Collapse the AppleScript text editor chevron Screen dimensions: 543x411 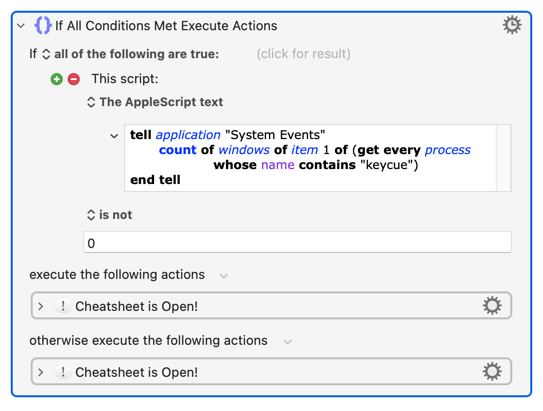click(114, 136)
